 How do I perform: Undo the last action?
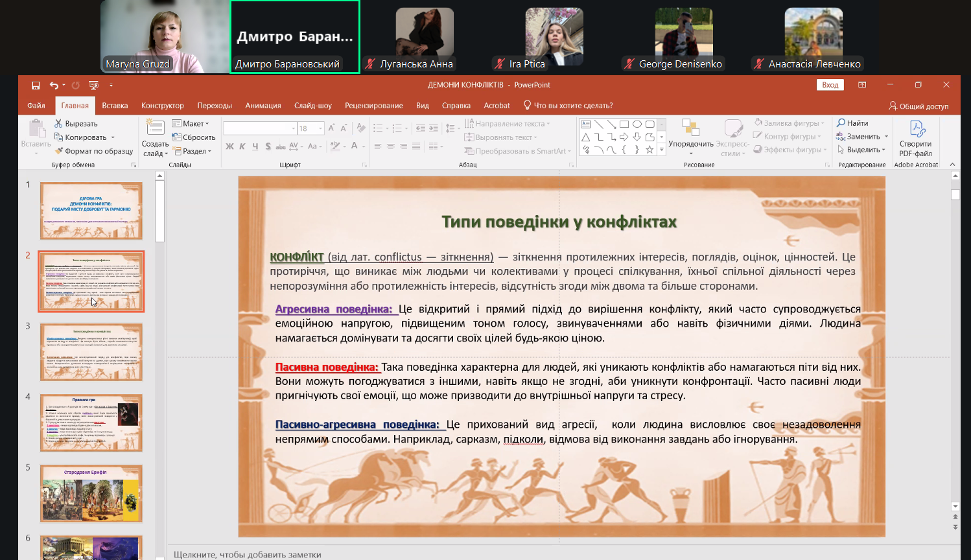pyautogui.click(x=54, y=85)
